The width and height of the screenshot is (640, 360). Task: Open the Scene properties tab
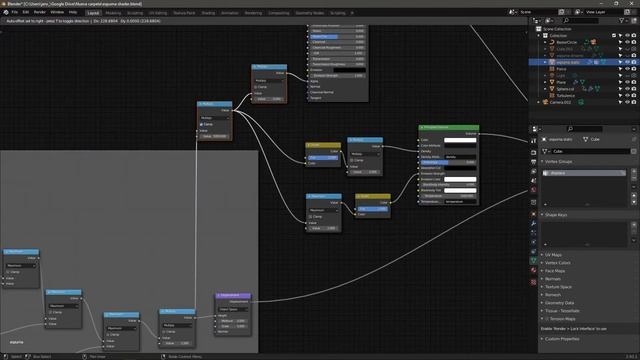(x=533, y=180)
